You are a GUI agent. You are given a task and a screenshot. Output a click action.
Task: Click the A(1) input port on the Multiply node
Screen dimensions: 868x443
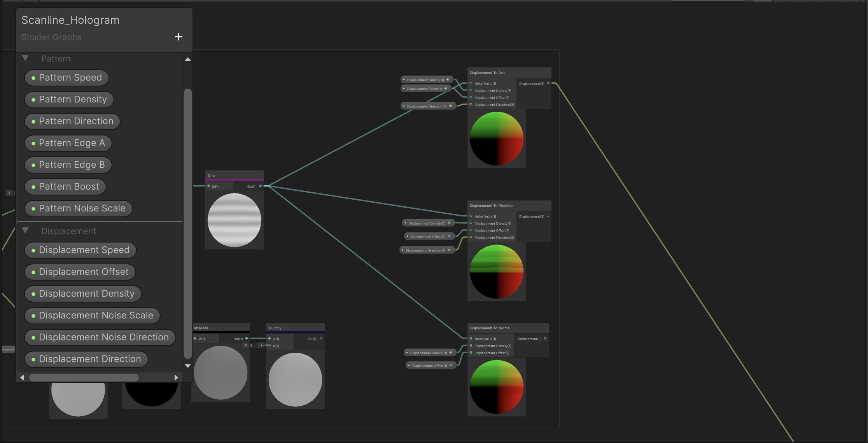(x=270, y=339)
